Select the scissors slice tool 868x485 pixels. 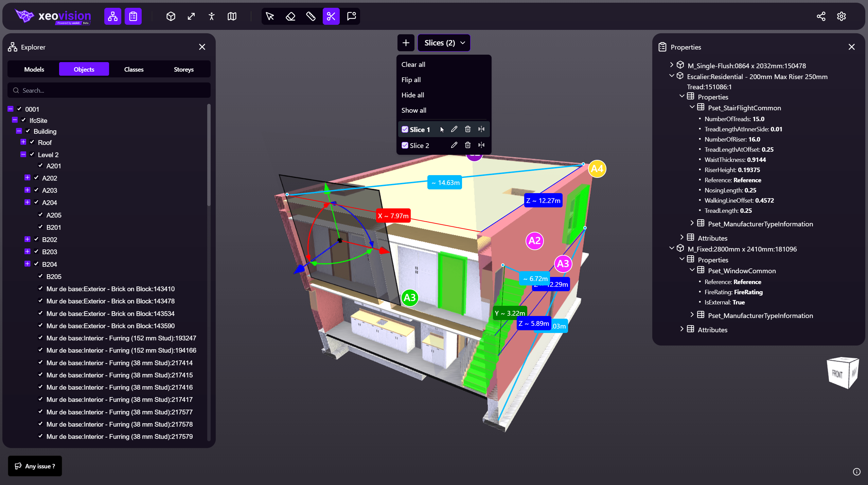pyautogui.click(x=331, y=16)
